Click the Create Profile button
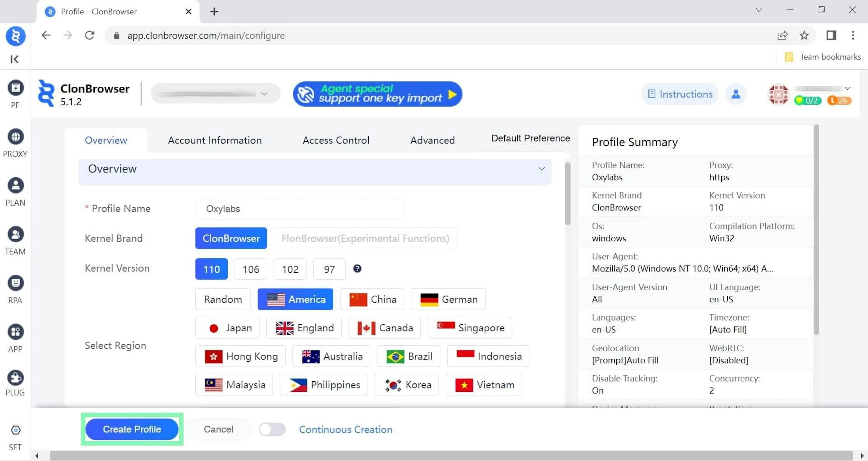This screenshot has width=868, height=461. pyautogui.click(x=132, y=429)
